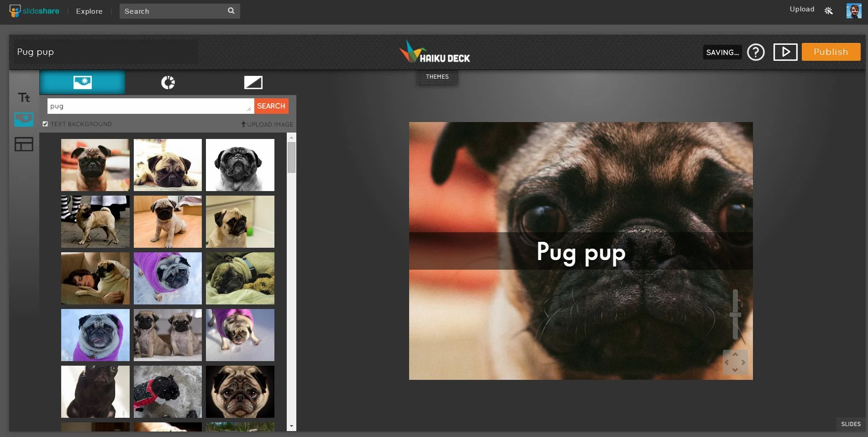Click the Haiku Deck logo

click(x=435, y=52)
